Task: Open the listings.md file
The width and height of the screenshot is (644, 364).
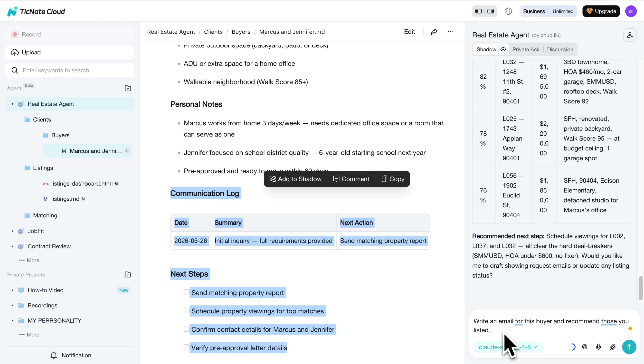Action: [65, 199]
